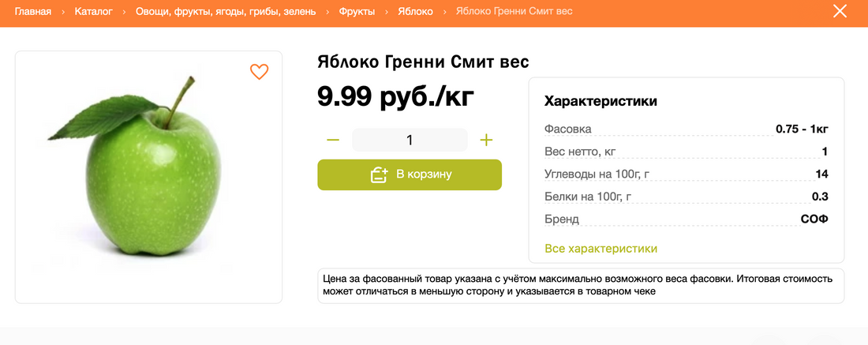Add product to favorites with heart icon
Image resolution: width=868 pixels, height=345 pixels.
pos(259,72)
